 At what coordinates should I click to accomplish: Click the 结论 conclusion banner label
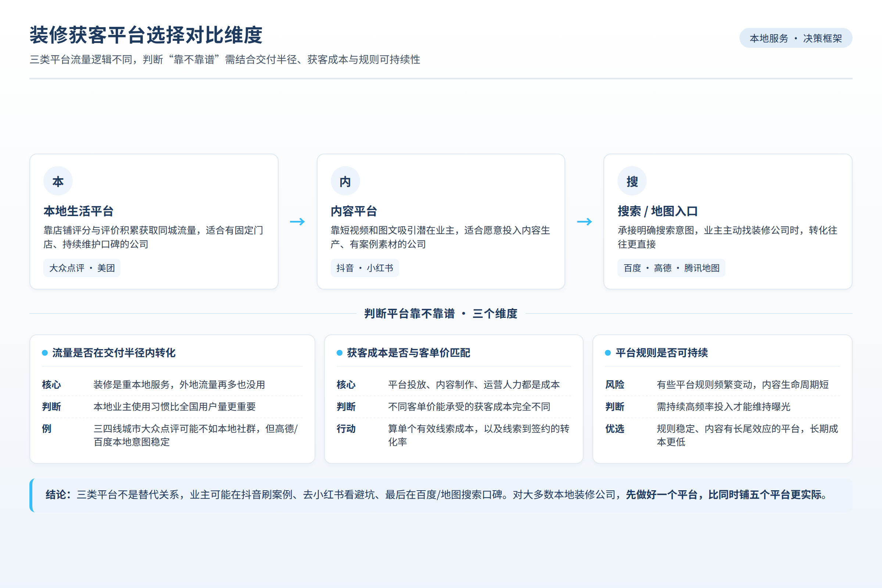coord(58,495)
